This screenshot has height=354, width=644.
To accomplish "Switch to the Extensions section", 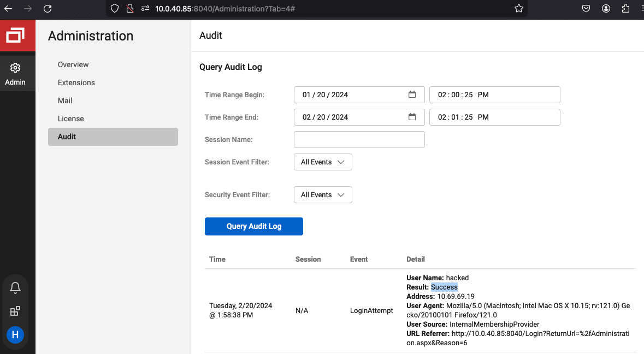I will coord(76,82).
